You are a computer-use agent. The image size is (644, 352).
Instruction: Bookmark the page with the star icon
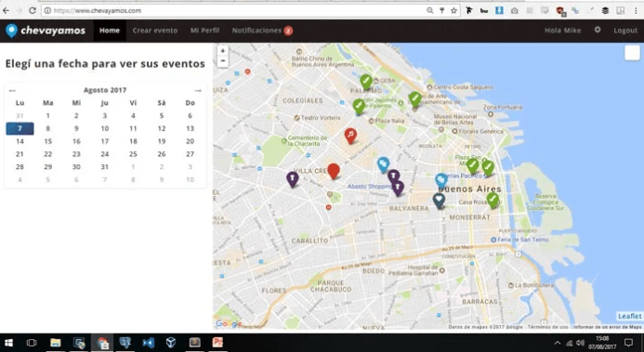click(x=453, y=10)
